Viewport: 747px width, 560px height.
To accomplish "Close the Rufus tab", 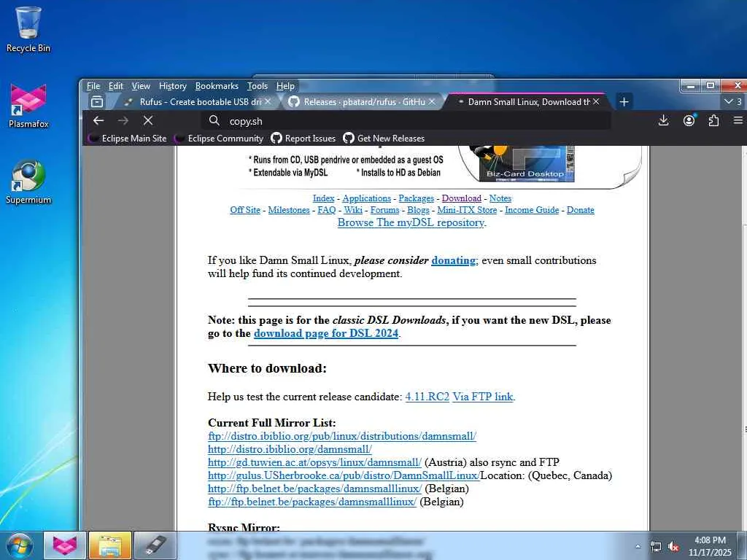I will pyautogui.click(x=268, y=102).
